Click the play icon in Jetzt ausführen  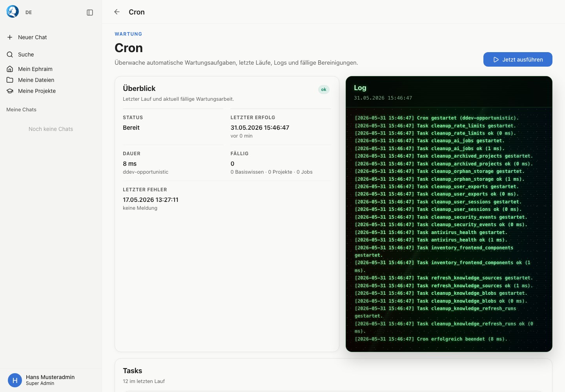click(496, 60)
